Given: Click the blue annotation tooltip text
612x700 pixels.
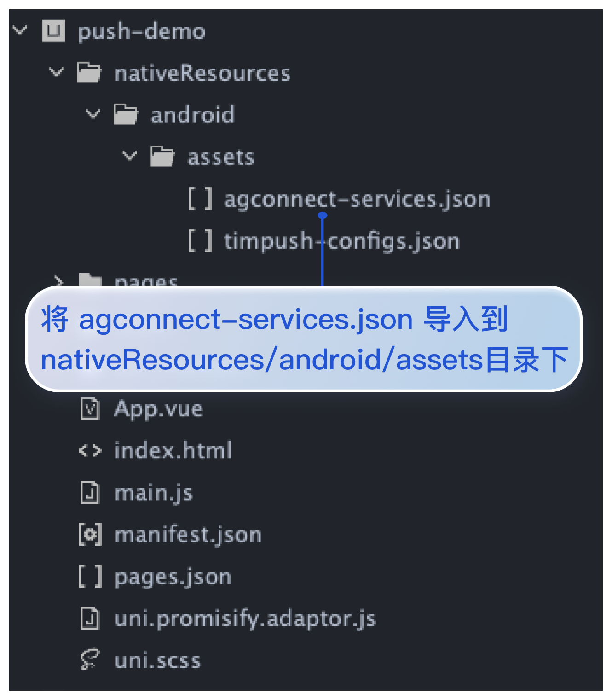Looking at the screenshot, I should (x=304, y=339).
